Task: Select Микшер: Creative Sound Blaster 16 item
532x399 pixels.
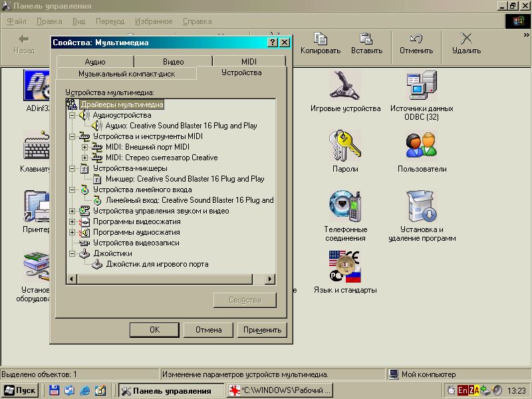Action: (x=185, y=179)
